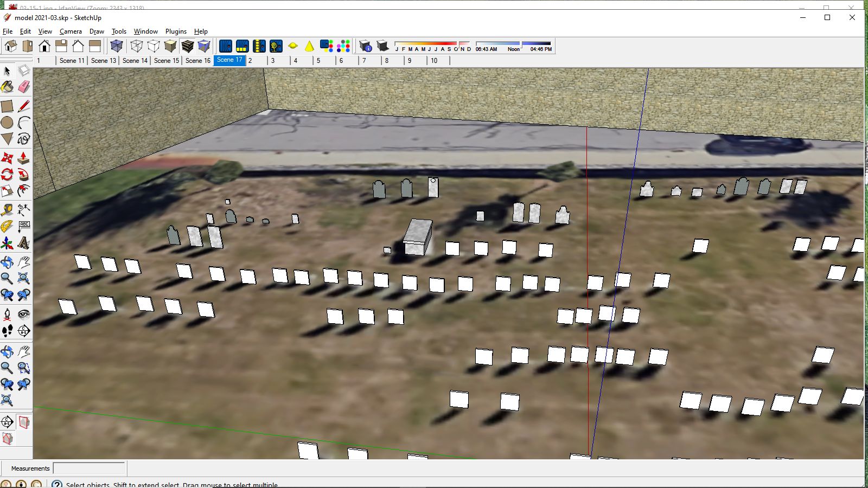Switch to the Scene 14 tab
This screenshot has width=868, height=488.
pyautogui.click(x=134, y=61)
